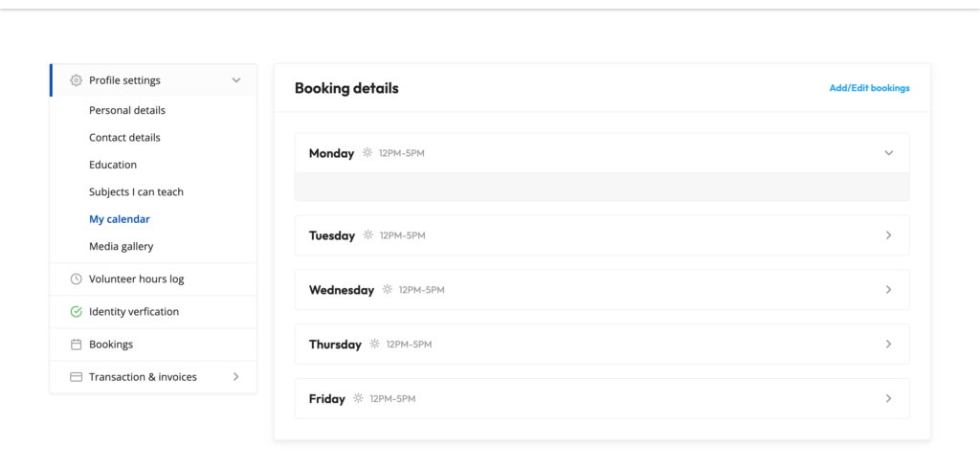This screenshot has width=980, height=468.
Task: Open the Education menu item
Action: click(x=113, y=165)
